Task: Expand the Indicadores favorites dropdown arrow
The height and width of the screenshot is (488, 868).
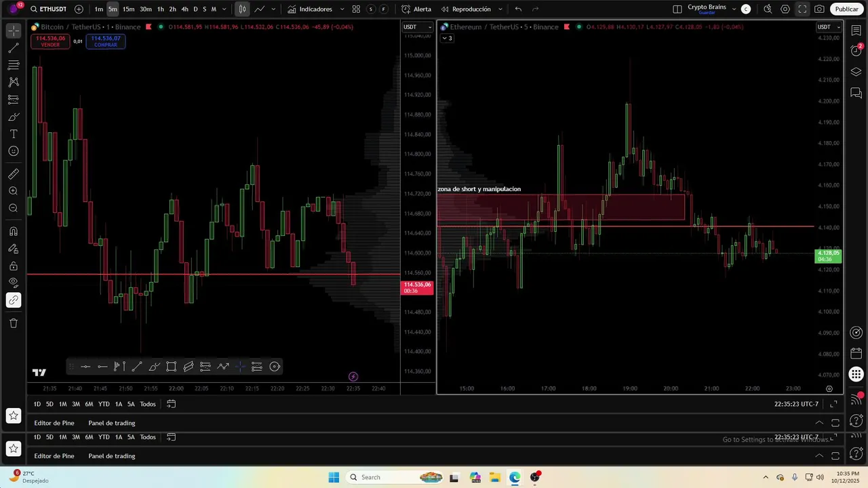Action: click(342, 9)
